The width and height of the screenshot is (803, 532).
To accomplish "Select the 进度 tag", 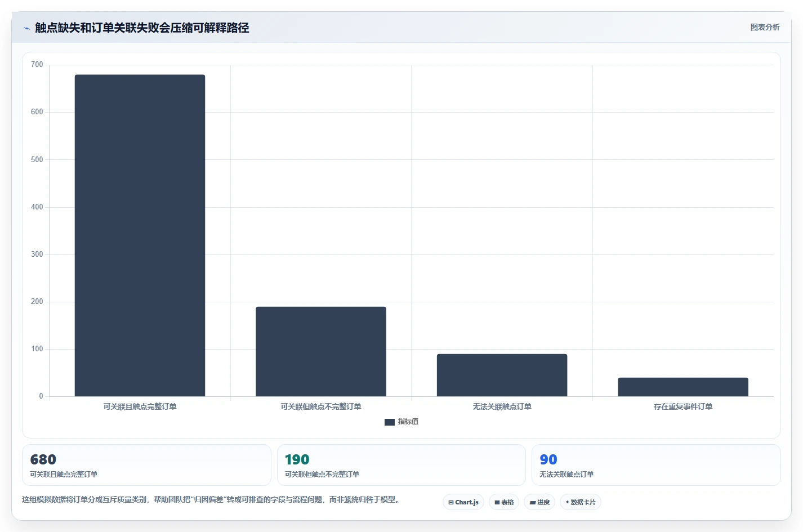I will pos(539,502).
